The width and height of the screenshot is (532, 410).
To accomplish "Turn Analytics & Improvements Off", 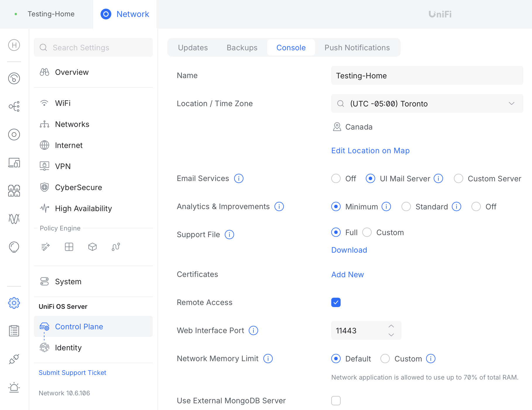I will [x=476, y=206].
